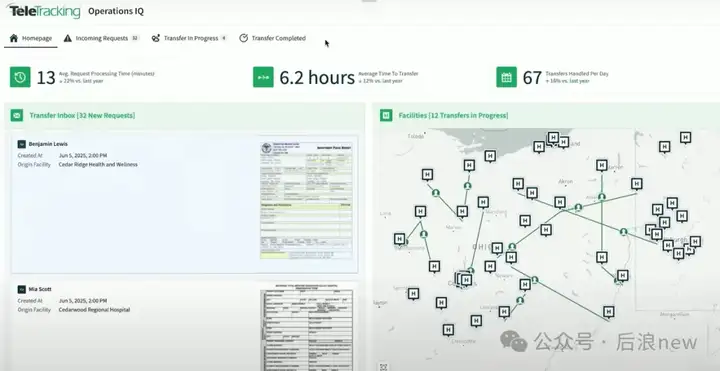The image size is (720, 371).
Task: Open Benjamin Lewis scanned form thumbnail
Action: point(306,200)
